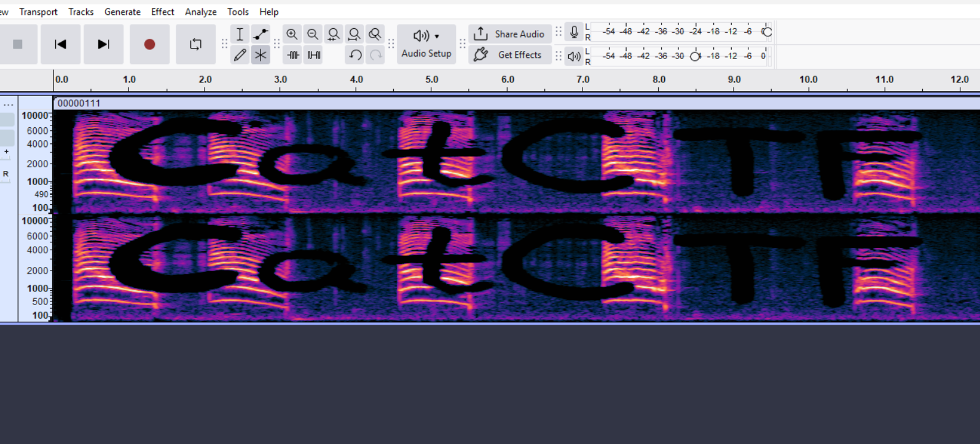Click the grabber handle left of Share Audio
The image size is (980, 444).
463,44
